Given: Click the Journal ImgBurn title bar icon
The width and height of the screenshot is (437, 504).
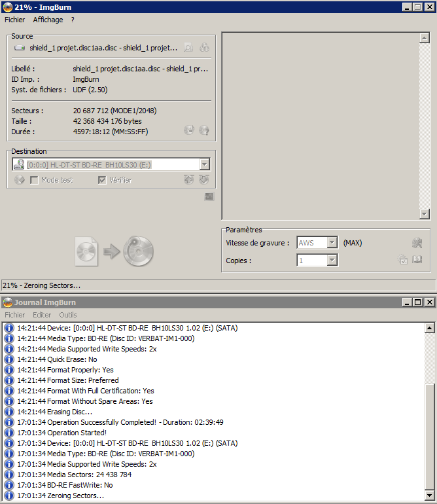Looking at the screenshot, I should pos(7,302).
